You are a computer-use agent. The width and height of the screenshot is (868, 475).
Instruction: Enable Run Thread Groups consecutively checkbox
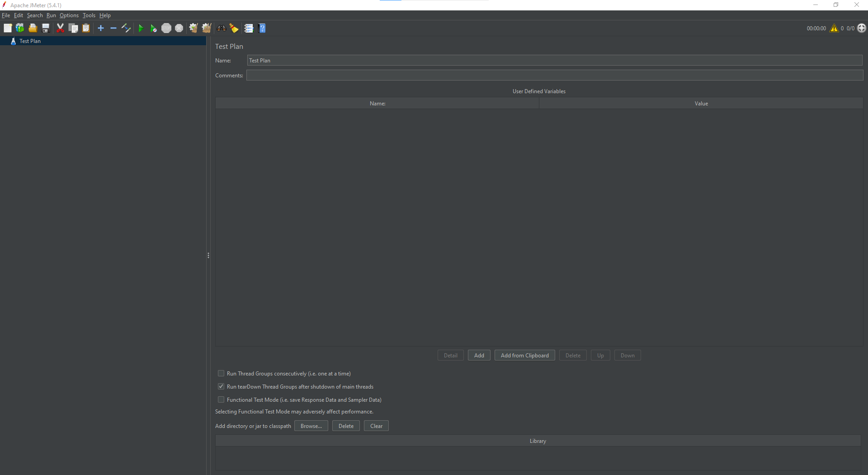pos(221,373)
